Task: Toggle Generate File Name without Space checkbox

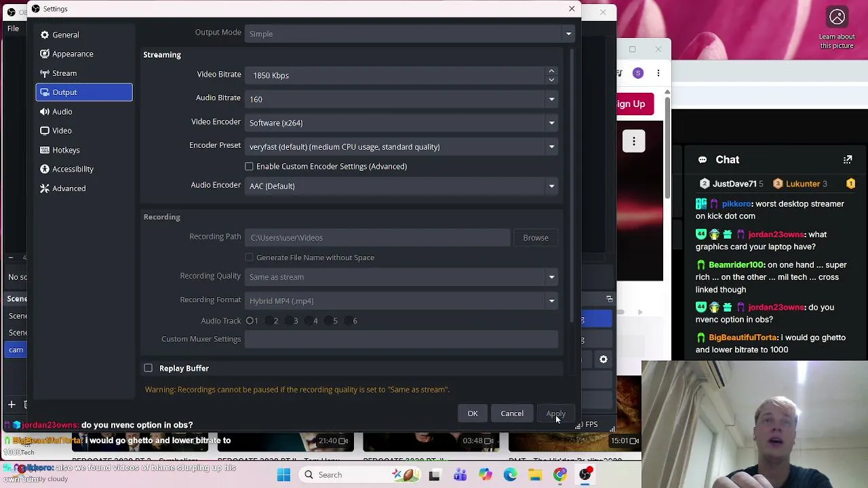Action: pyautogui.click(x=250, y=258)
